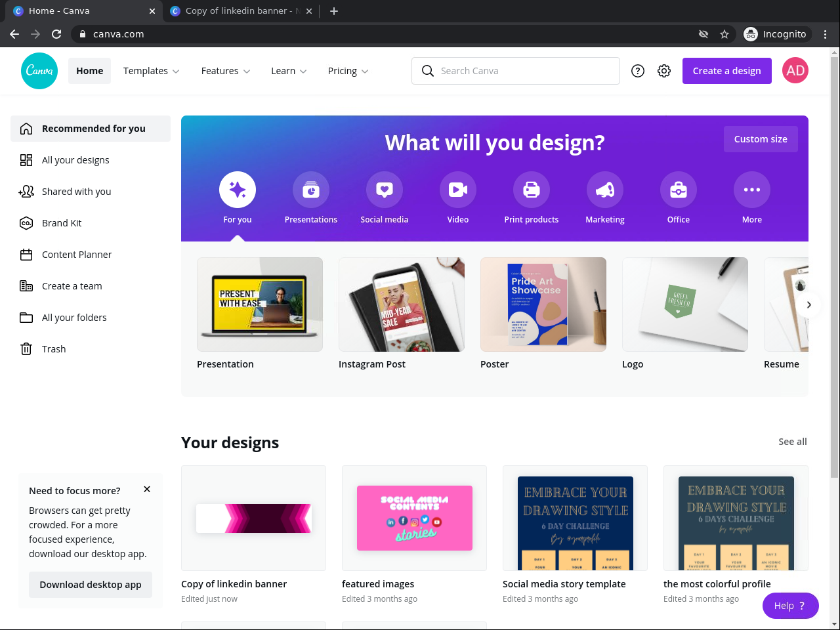Open Shared with you

(x=91, y=192)
